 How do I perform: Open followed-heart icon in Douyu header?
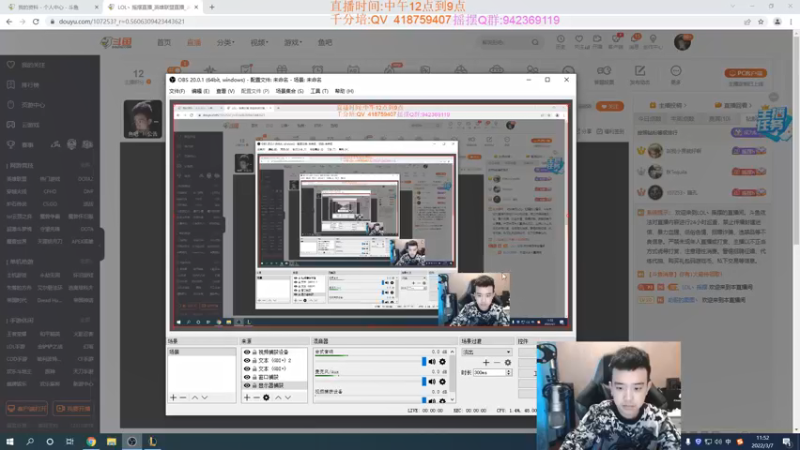tap(579, 41)
